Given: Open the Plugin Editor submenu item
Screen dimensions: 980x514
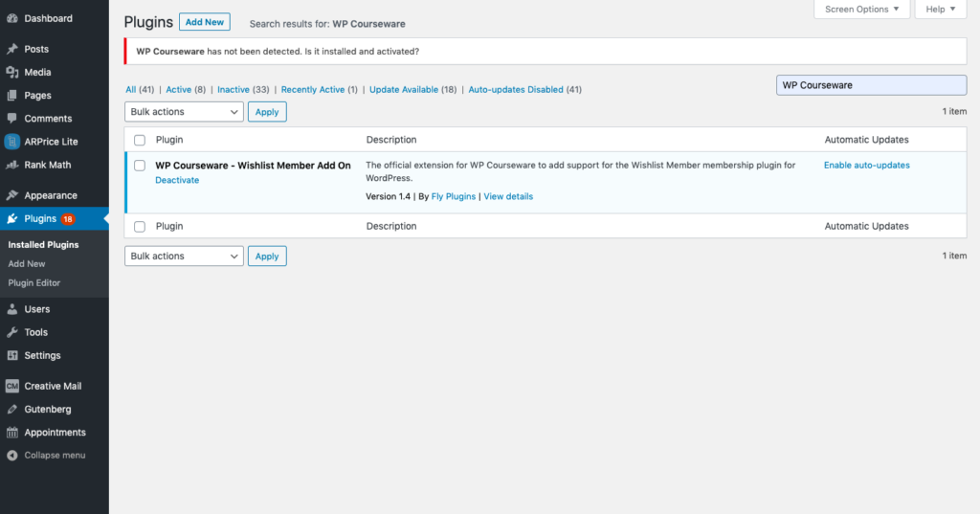Looking at the screenshot, I should pyautogui.click(x=33, y=282).
